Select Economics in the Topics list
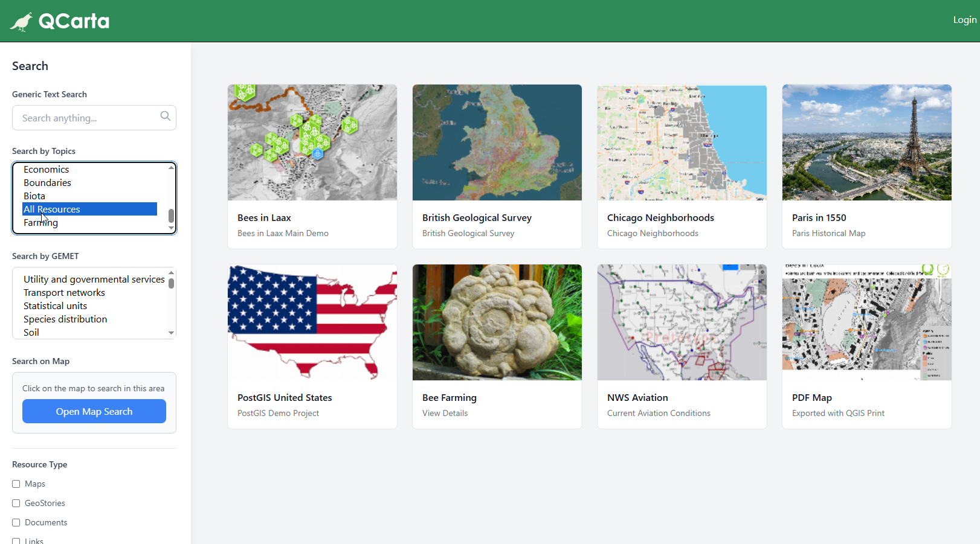 point(47,170)
